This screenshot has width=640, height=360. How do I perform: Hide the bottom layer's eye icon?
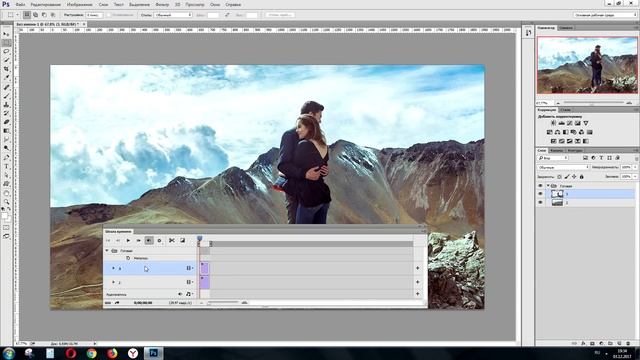(540, 202)
